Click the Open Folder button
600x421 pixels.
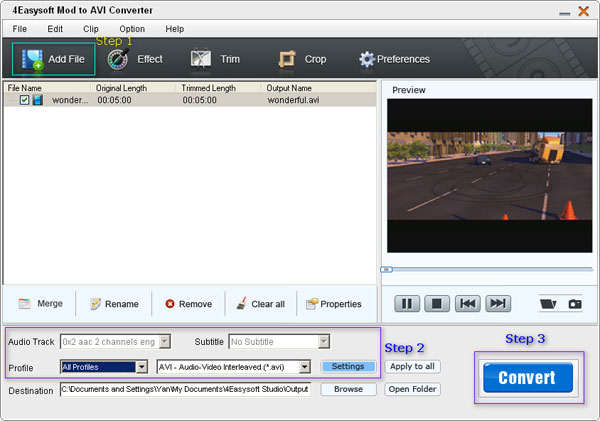tap(412, 389)
